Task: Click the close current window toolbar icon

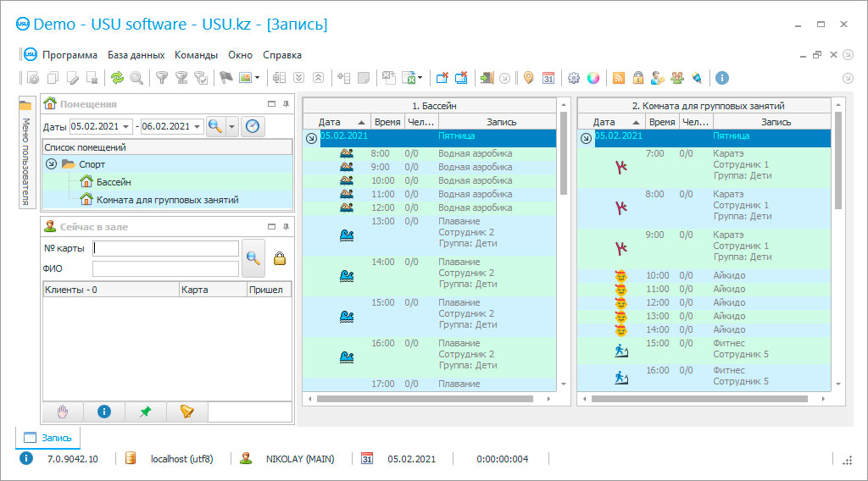Action: (x=442, y=78)
